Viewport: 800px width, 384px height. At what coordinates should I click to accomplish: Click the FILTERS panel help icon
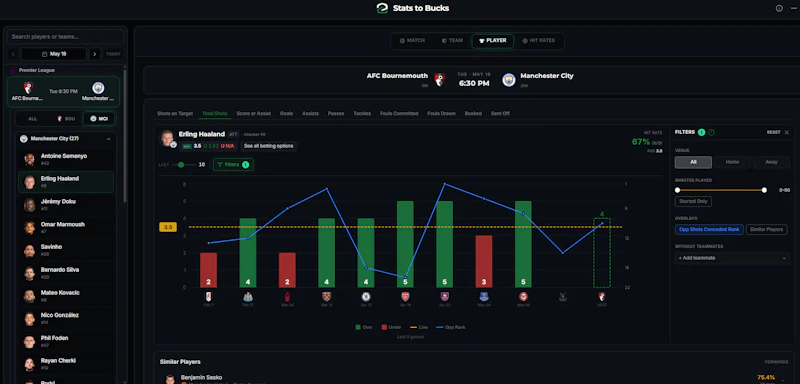point(711,133)
